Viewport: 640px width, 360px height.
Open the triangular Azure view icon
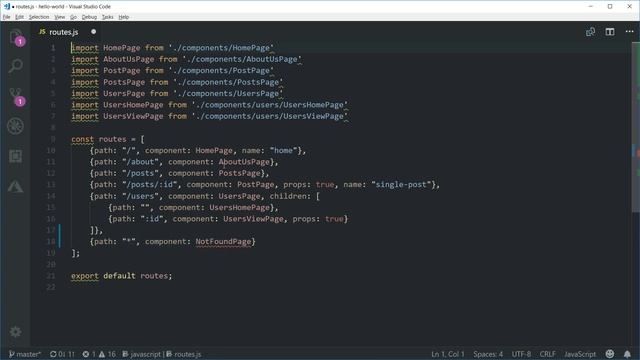tap(16, 186)
